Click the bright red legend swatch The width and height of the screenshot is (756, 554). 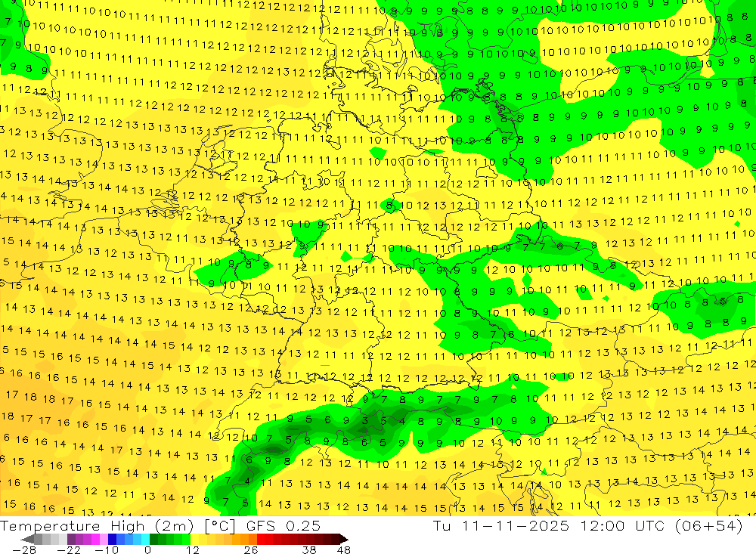tap(261, 539)
